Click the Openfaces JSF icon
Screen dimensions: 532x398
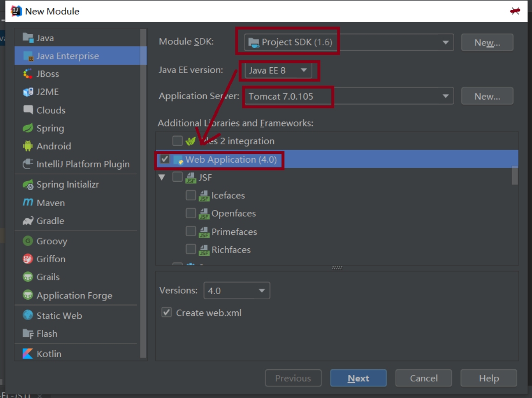[x=204, y=214]
